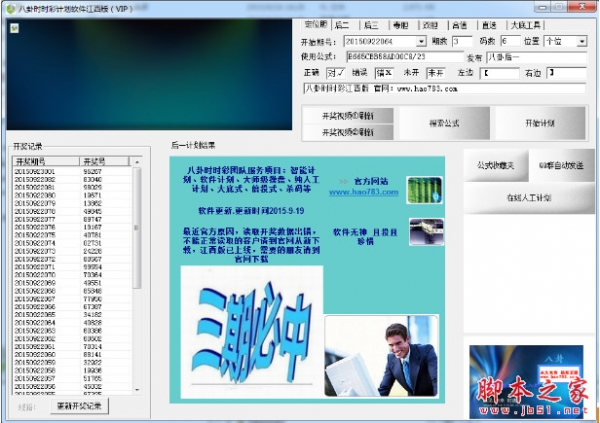Click the 使用公式 formula field
600x423 pixels.
click(405, 57)
